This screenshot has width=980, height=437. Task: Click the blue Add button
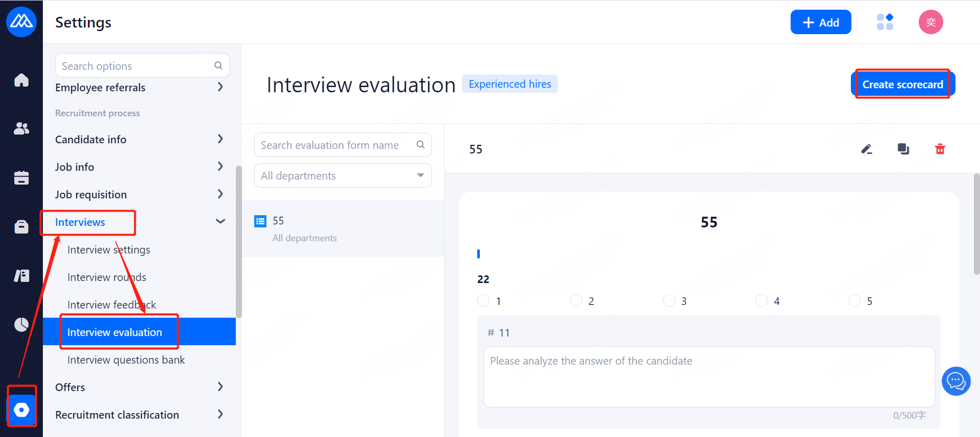820,22
